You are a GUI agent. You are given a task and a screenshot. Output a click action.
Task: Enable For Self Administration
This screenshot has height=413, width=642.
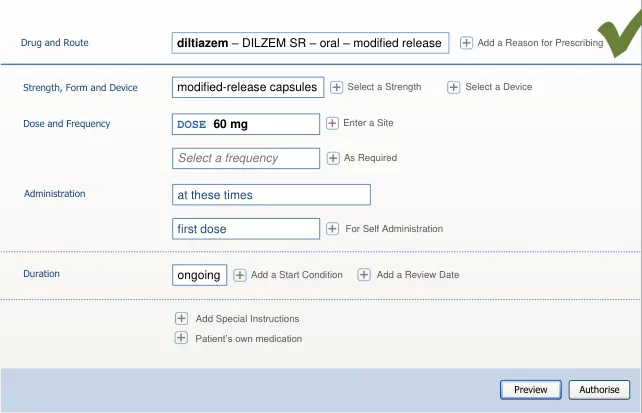[x=332, y=229]
